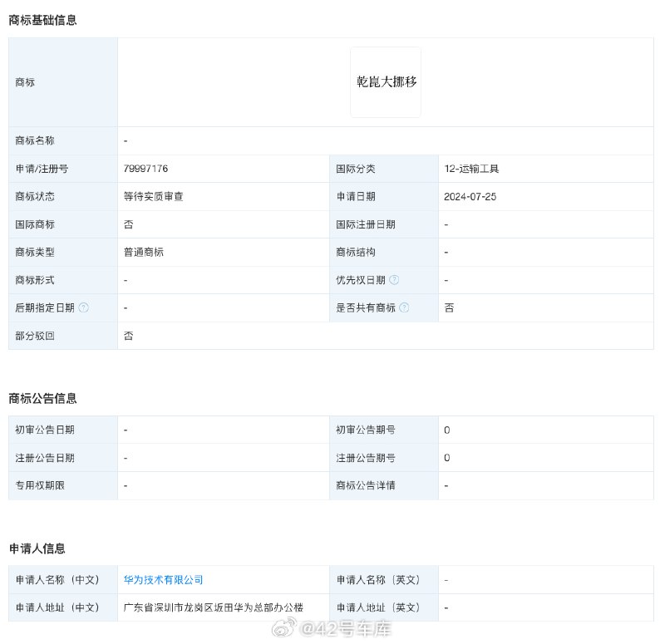Click the 申请/注册号 label cell
The image size is (665, 644).
click(x=63, y=169)
